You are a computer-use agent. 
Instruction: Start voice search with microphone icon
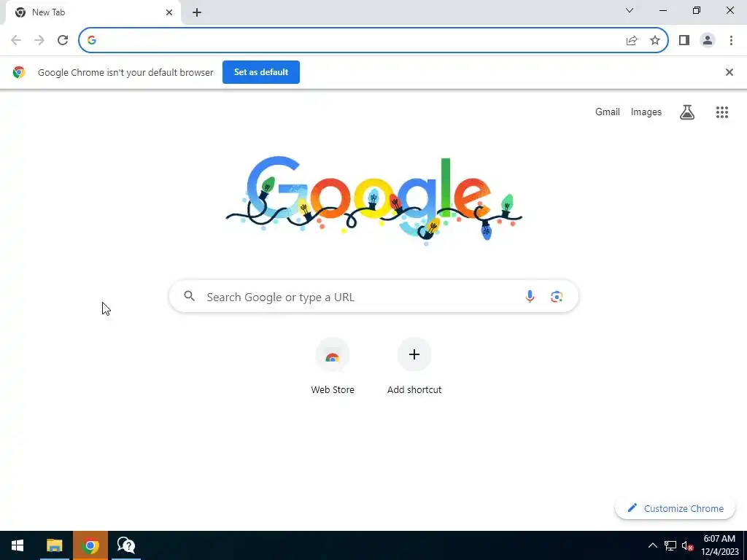pos(530,296)
